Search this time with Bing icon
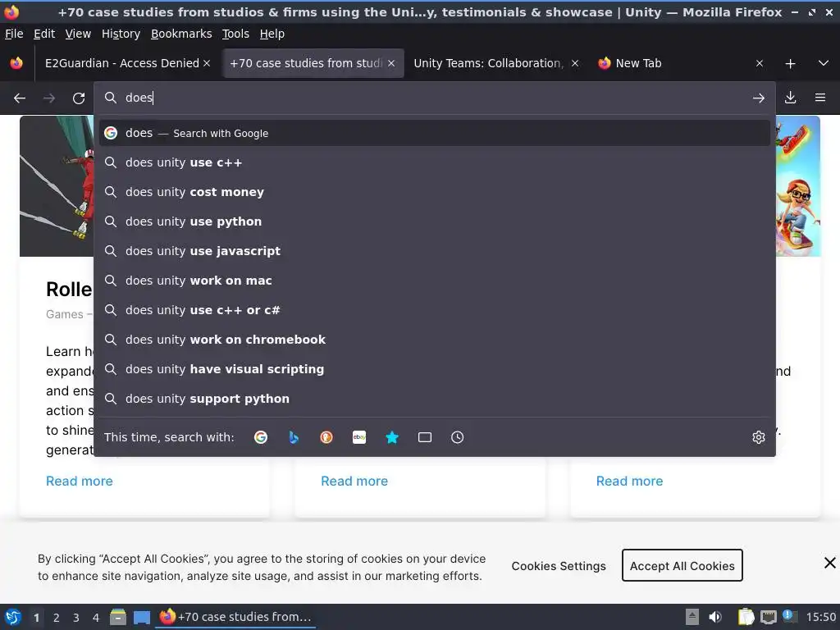The height and width of the screenshot is (630, 840). [x=294, y=437]
